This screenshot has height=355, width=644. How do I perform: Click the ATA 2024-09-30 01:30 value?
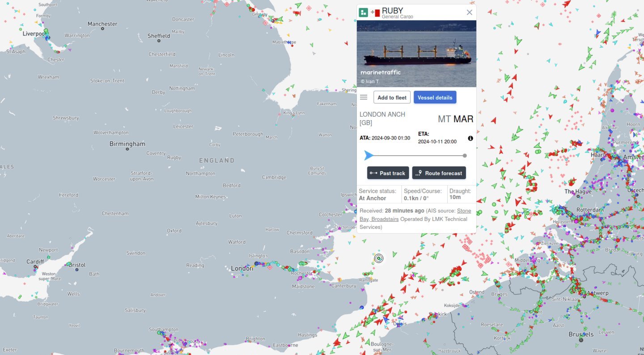point(390,138)
